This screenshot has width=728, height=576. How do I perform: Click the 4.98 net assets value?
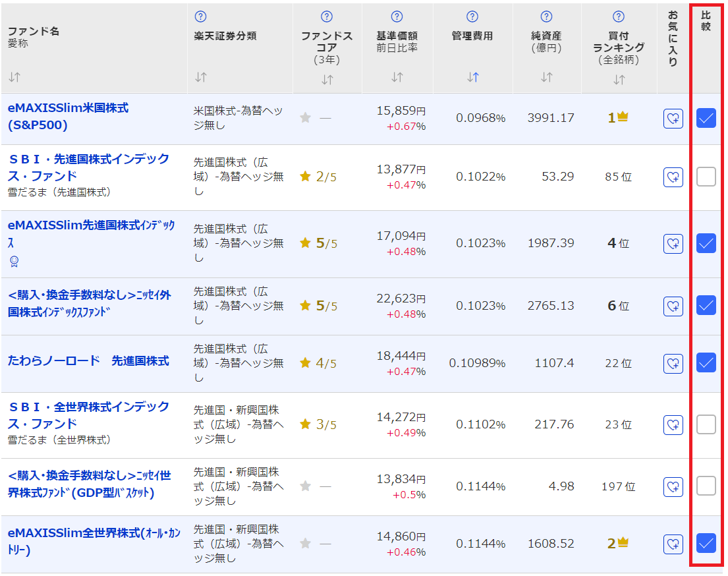[561, 486]
